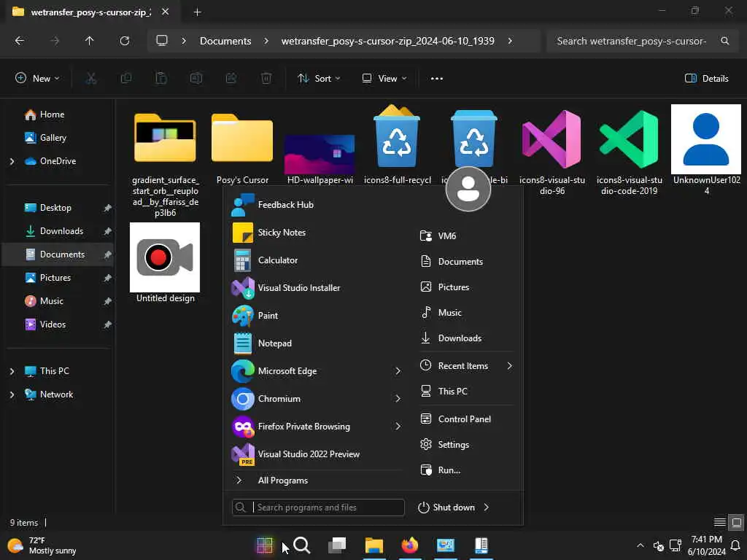Open VM6 user folder link
The image size is (747, 560).
(x=466, y=236)
